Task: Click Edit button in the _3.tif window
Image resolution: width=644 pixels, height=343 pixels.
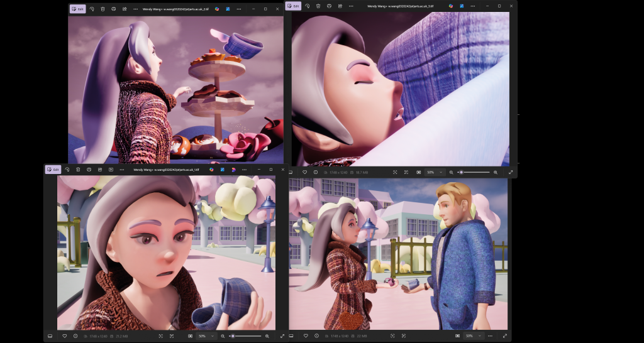Action: 293,6
